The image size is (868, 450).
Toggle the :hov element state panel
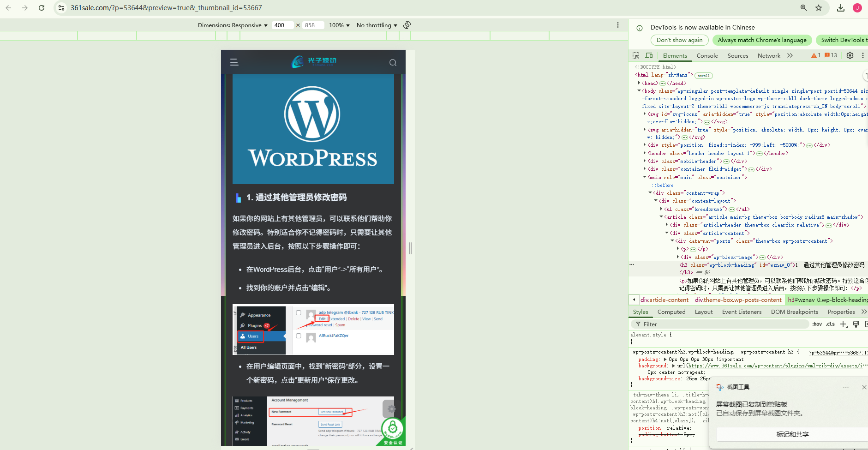pos(817,324)
